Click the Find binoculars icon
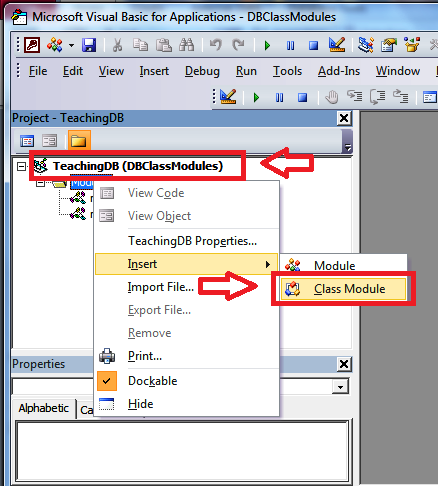The width and height of the screenshot is (438, 486). pyautogui.click(x=186, y=45)
